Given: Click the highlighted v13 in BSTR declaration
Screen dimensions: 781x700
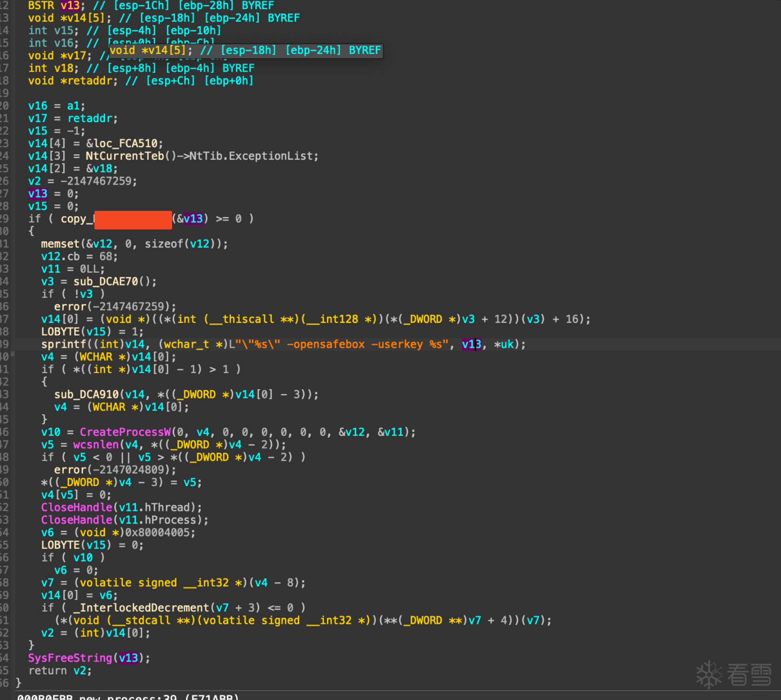Looking at the screenshot, I should 70,6.
